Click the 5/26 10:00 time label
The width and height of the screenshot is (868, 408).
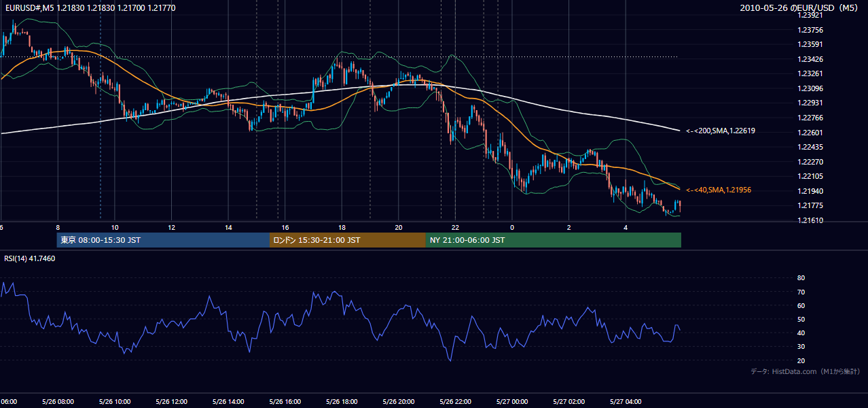coord(115,401)
